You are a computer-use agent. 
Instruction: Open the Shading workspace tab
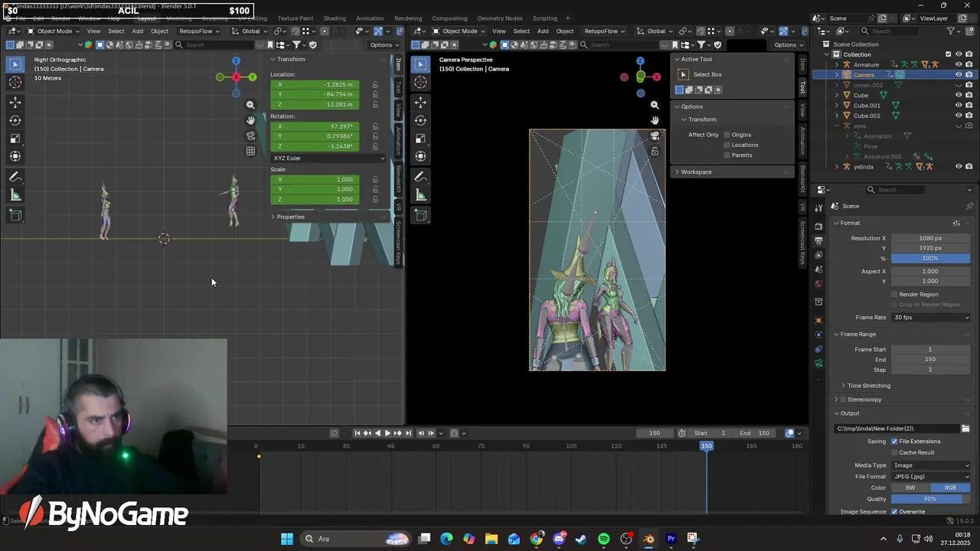click(335, 18)
